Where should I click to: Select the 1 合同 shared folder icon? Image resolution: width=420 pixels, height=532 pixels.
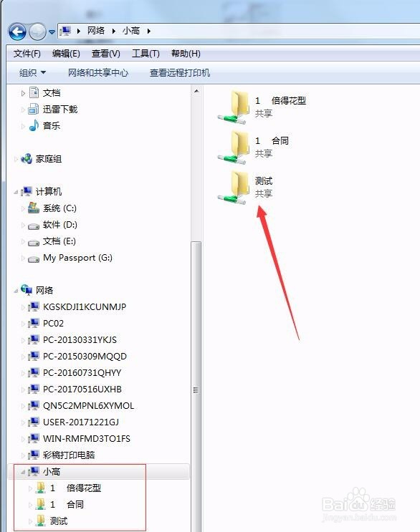(233, 147)
